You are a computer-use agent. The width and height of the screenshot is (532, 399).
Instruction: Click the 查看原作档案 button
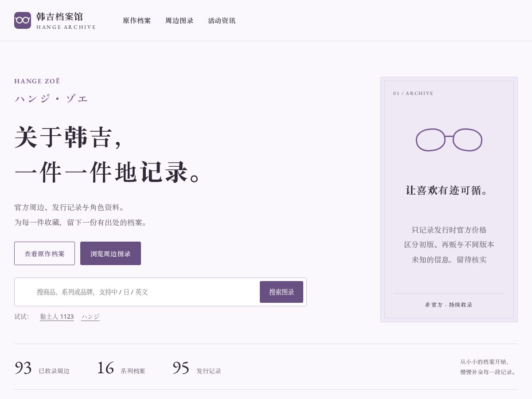point(44,254)
